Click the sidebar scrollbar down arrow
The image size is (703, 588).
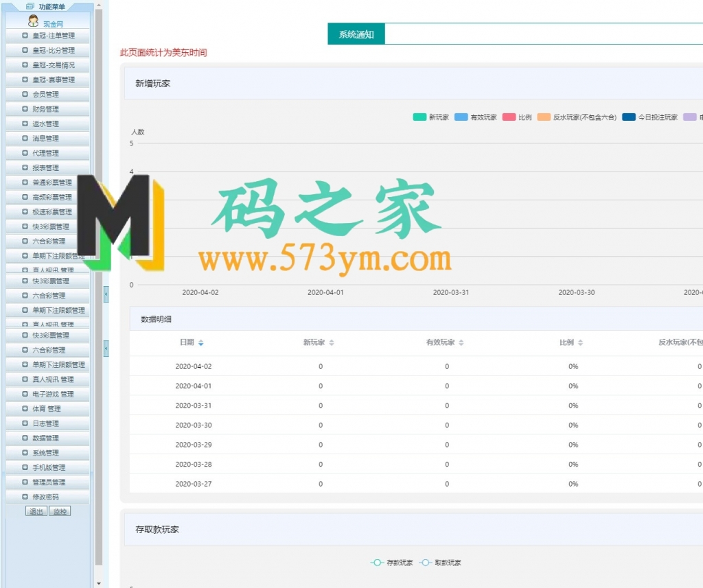tap(99, 583)
